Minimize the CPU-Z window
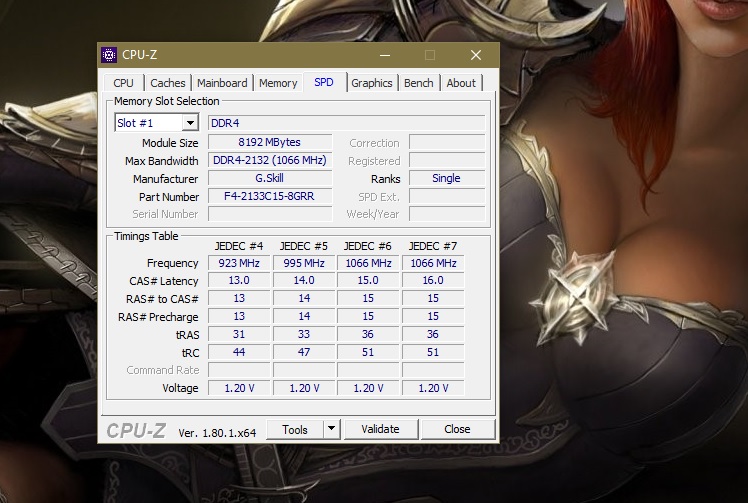748x503 pixels. click(x=385, y=55)
